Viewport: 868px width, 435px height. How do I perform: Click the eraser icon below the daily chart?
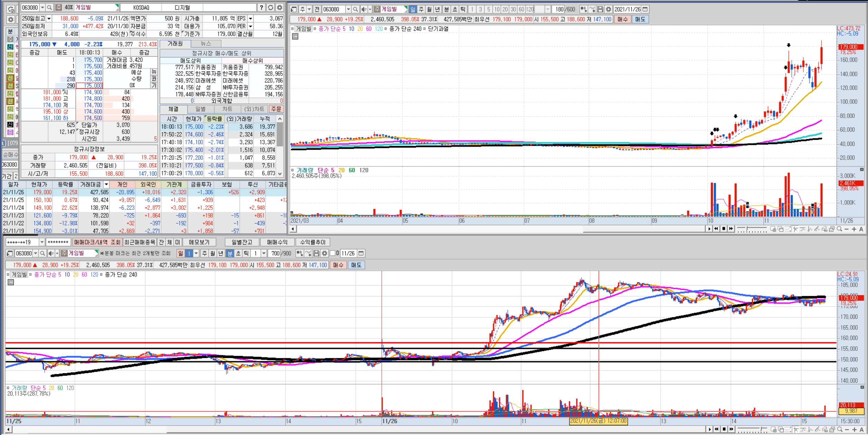(824, 229)
